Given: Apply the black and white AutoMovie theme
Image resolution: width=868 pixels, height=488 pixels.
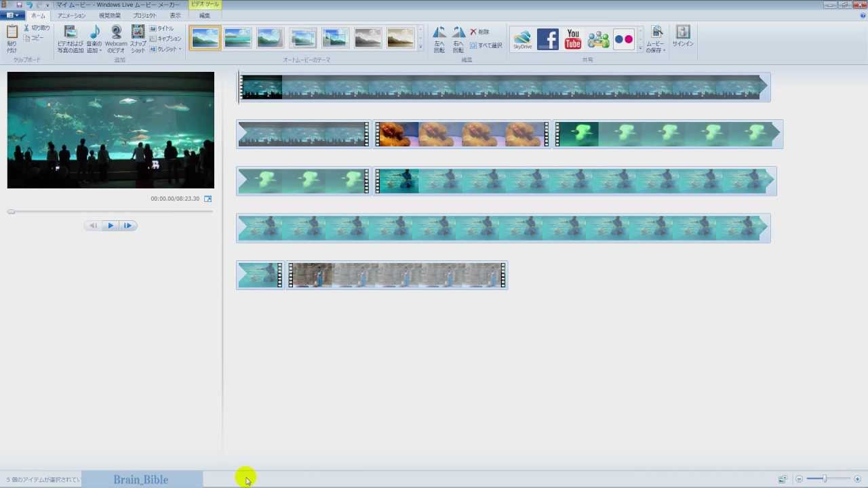Looking at the screenshot, I should [x=368, y=38].
